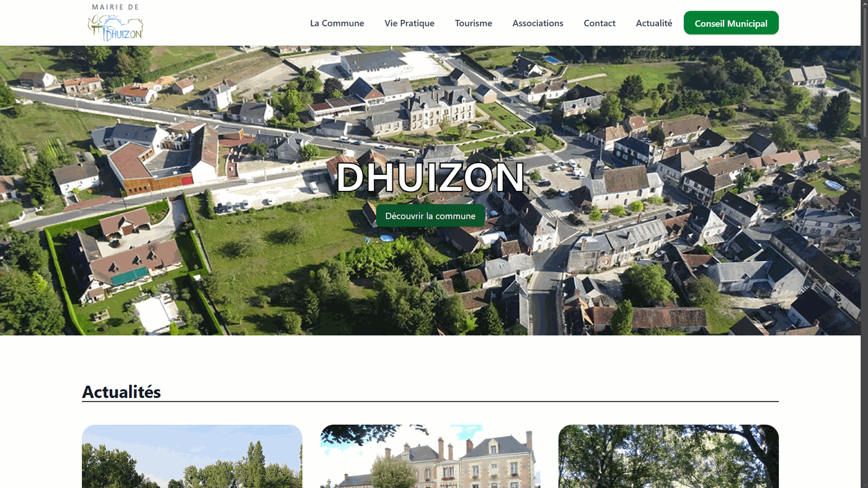The height and width of the screenshot is (488, 868).
Task: Click the Conseil Municipal button
Action: click(731, 23)
